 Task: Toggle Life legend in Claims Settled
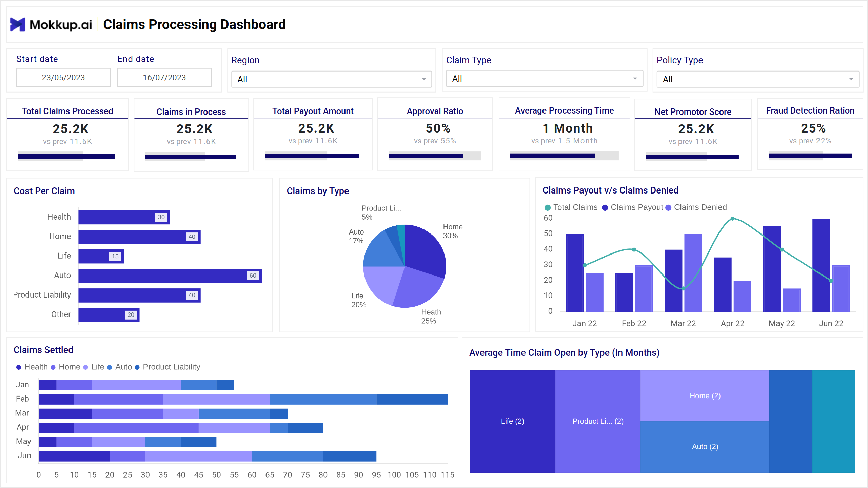85,367
